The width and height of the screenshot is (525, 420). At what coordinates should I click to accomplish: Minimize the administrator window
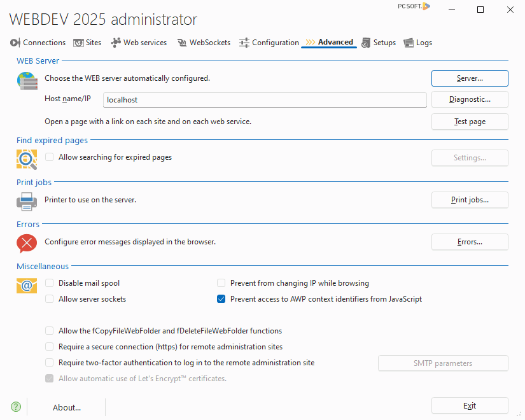(x=452, y=10)
